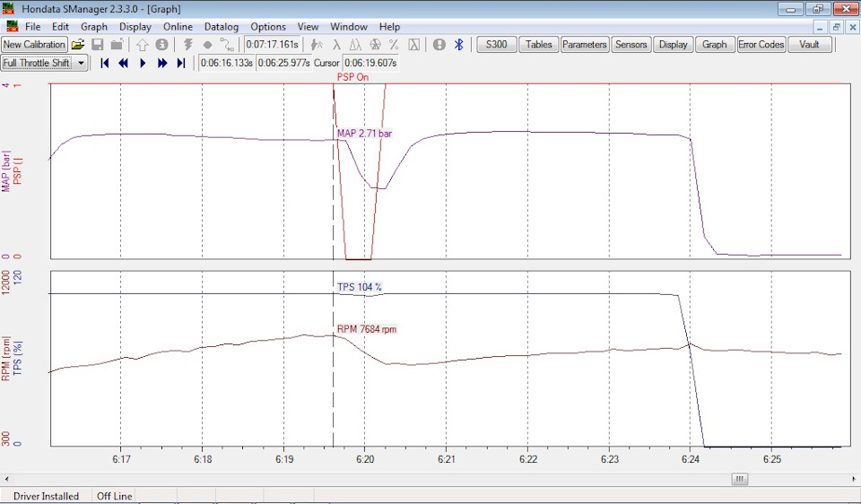Image resolution: width=861 pixels, height=504 pixels.
Task: Play the datalog
Action: [143, 63]
